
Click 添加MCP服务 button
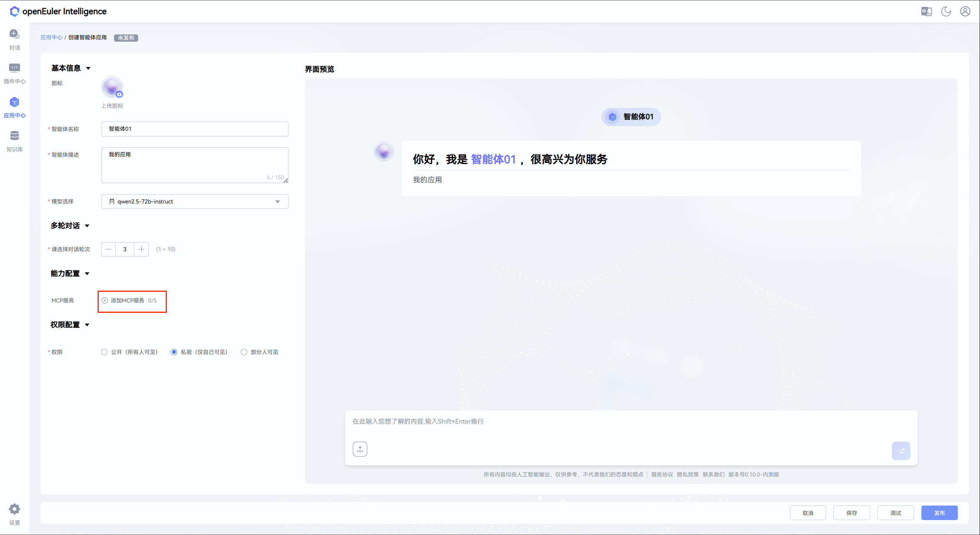(127, 301)
